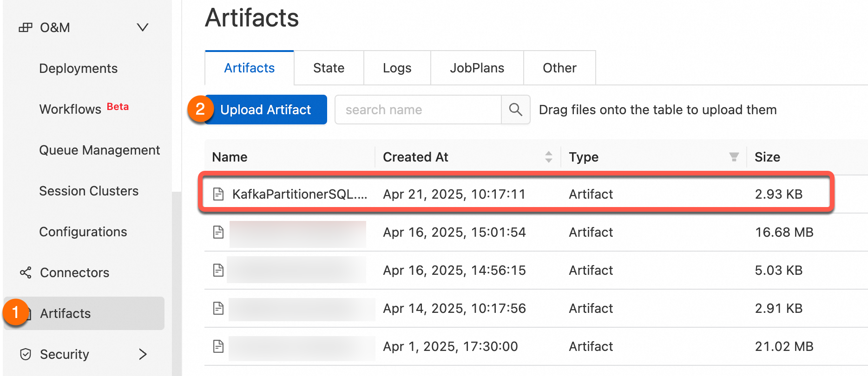The height and width of the screenshot is (376, 868).
Task: Click file icon for 21.02 MB artifact
Action: pyautogui.click(x=218, y=346)
